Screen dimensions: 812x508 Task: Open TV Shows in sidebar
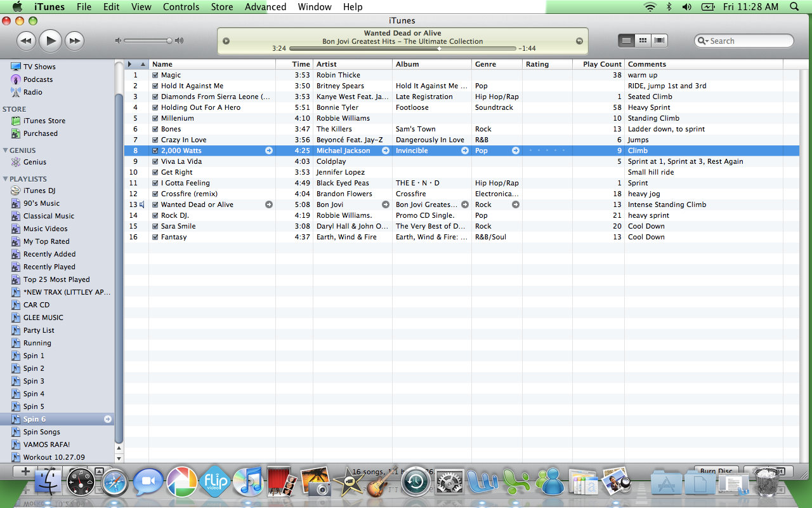(x=39, y=67)
